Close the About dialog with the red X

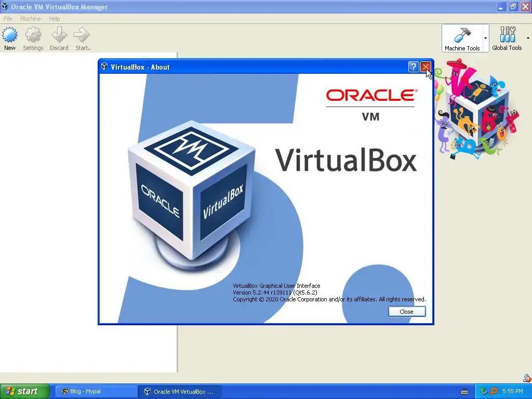click(425, 67)
